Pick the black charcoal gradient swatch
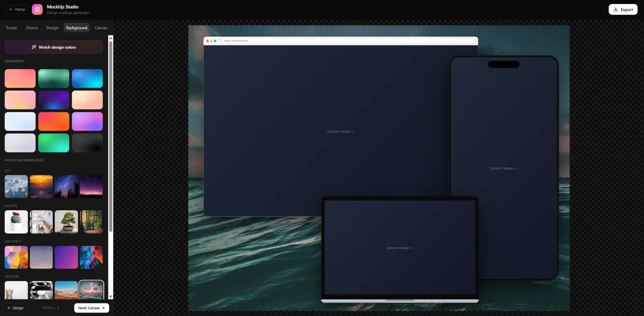This screenshot has height=316, width=644. [x=87, y=143]
